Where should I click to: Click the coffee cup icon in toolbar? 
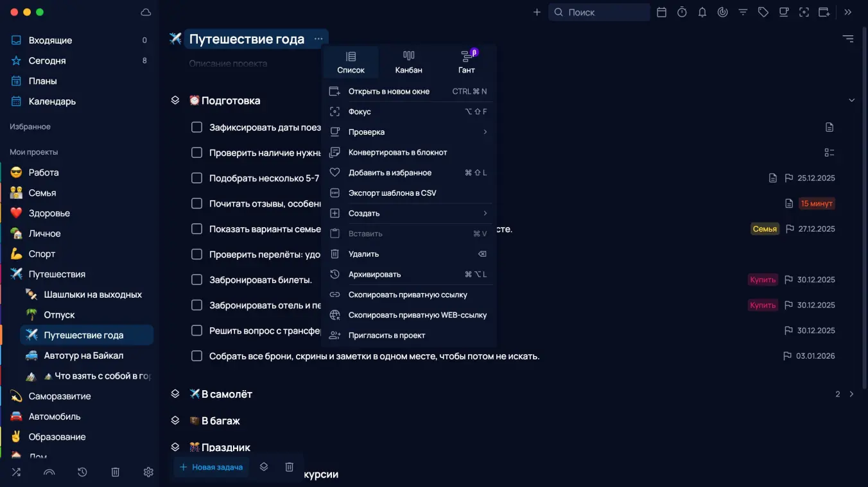pos(783,12)
